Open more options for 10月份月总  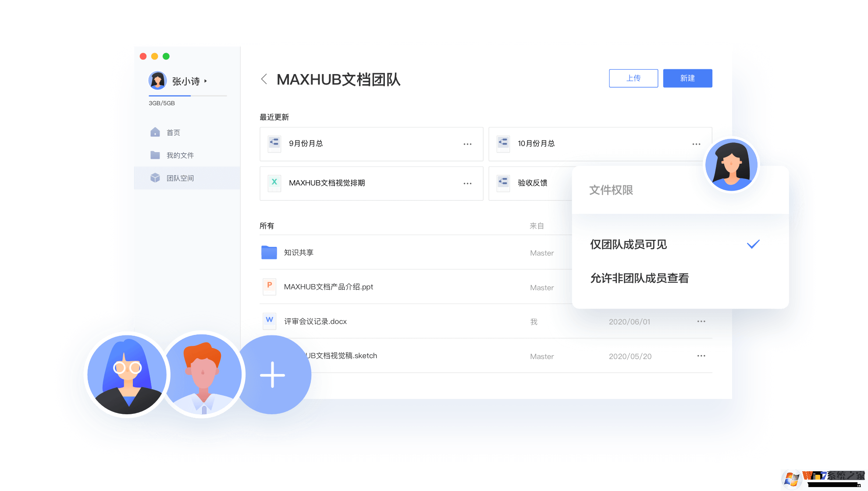pyautogui.click(x=696, y=143)
